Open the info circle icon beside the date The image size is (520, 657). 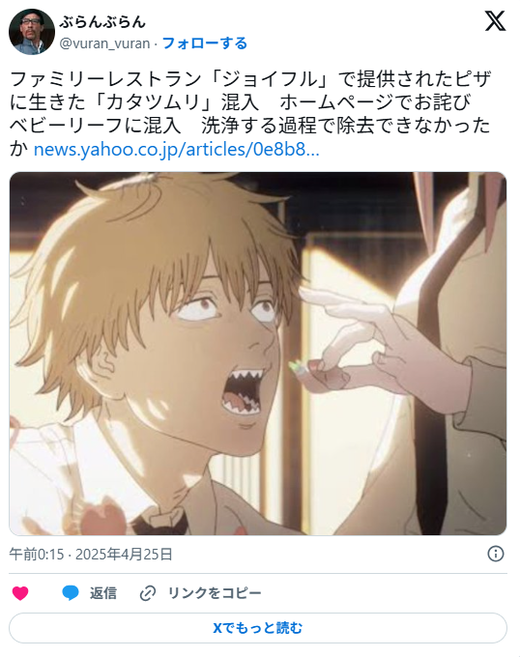coord(495,554)
